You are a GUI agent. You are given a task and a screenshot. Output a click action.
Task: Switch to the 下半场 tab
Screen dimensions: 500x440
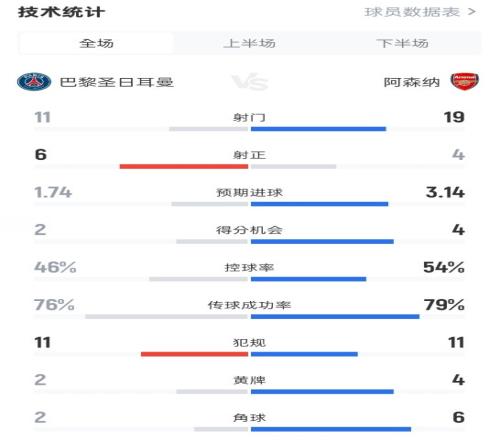(403, 43)
